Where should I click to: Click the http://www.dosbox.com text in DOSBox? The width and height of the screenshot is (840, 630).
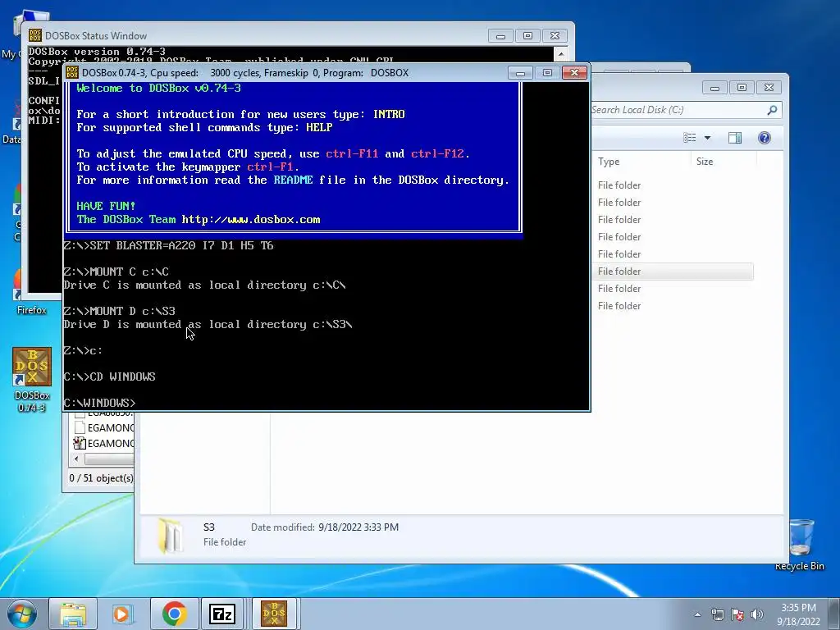[251, 219]
